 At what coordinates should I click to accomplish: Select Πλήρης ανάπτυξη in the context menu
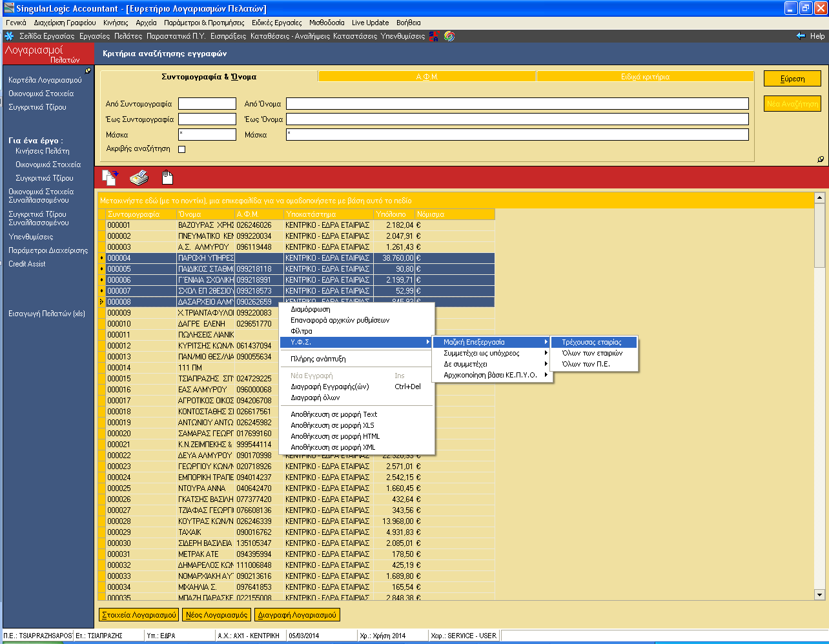pos(357,359)
